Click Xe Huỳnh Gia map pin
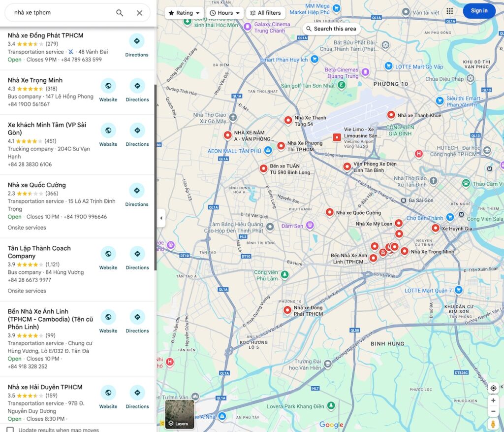The image size is (504, 432). (435, 228)
